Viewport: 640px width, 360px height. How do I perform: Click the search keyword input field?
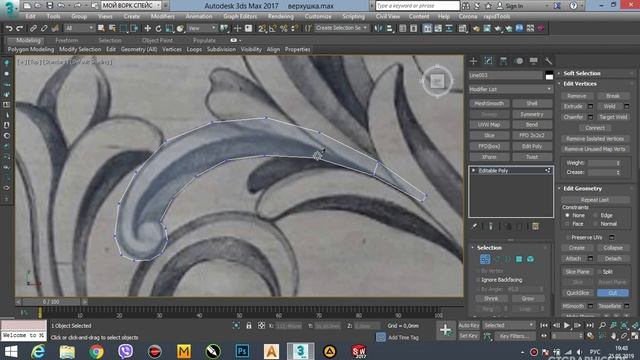click(x=418, y=6)
